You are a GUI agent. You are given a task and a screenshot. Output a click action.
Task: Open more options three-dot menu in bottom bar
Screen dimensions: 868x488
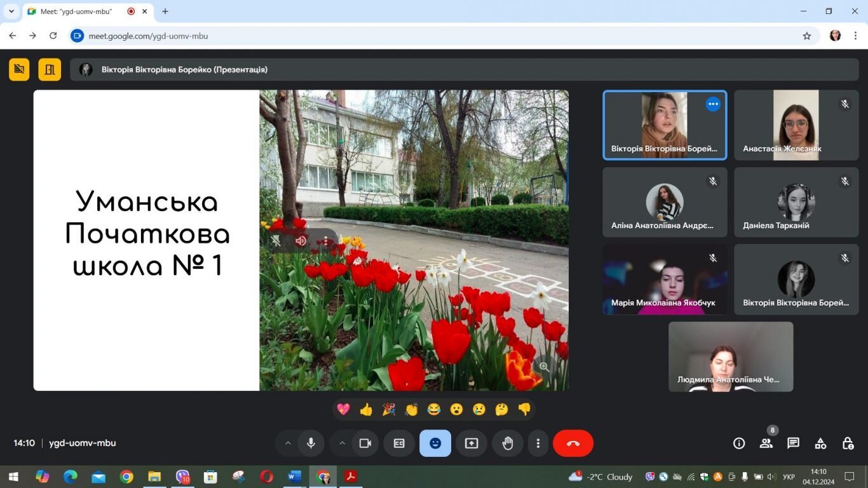tap(538, 444)
